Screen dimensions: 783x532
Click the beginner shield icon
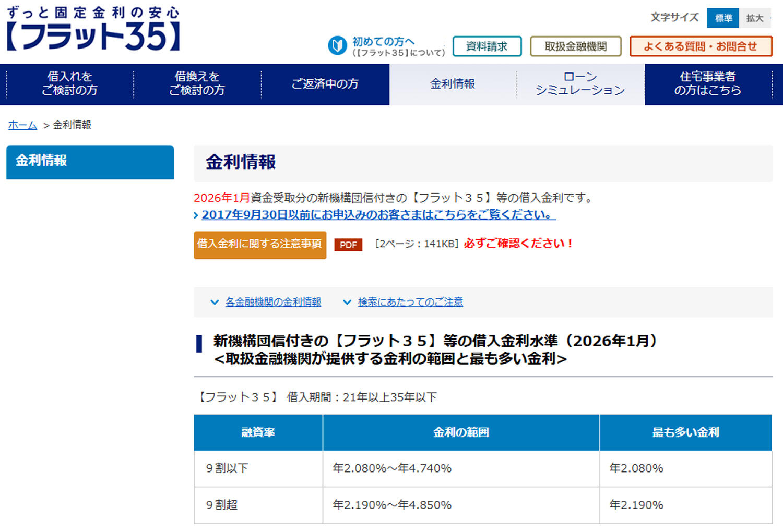[337, 46]
